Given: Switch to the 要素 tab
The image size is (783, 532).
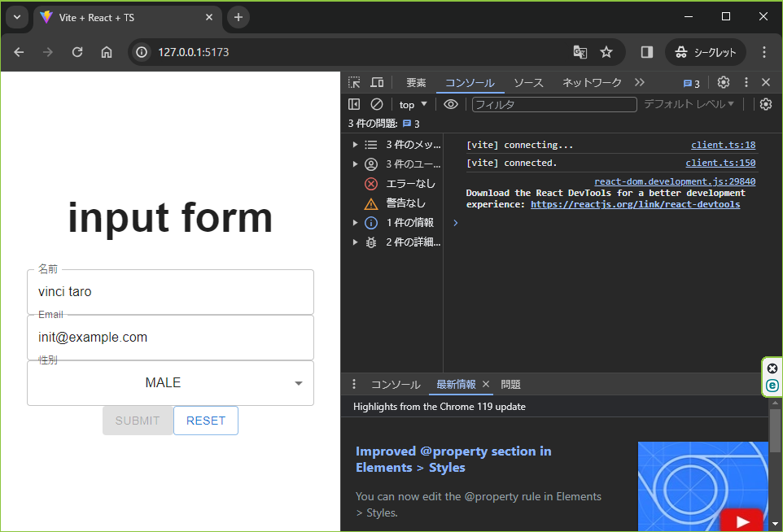Looking at the screenshot, I should (x=416, y=82).
